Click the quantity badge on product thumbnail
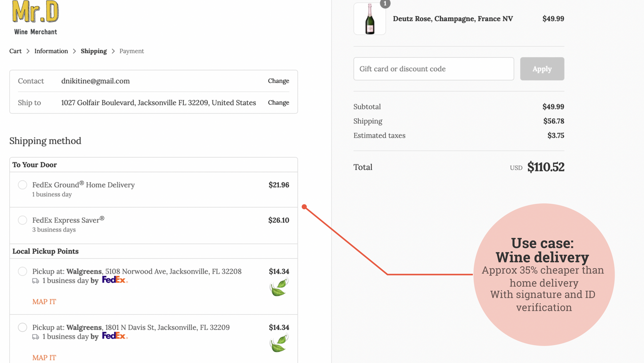644x363 pixels. [x=385, y=3]
